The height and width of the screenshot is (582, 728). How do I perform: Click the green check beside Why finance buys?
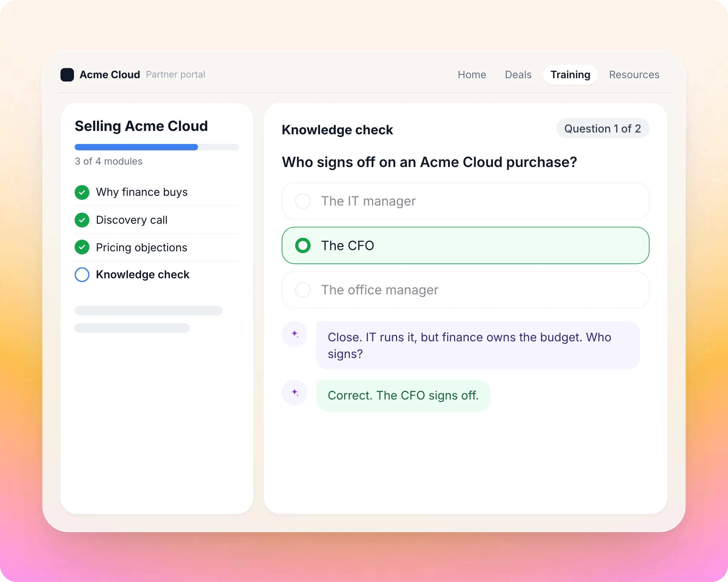82,192
